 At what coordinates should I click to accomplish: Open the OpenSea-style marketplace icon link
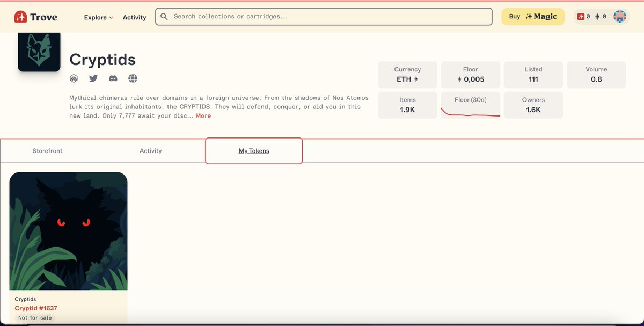(x=74, y=78)
